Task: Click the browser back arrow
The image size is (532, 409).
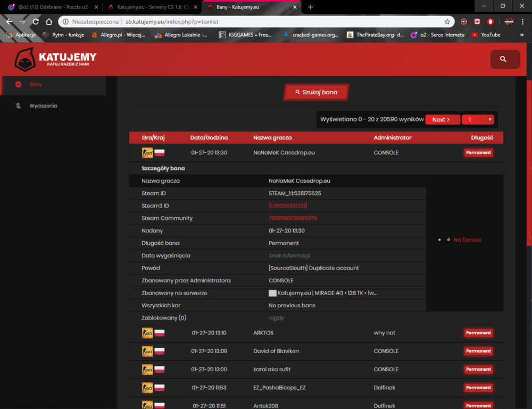Action: click(x=9, y=22)
